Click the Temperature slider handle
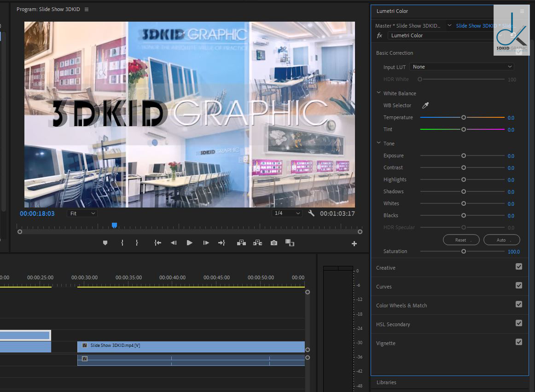Viewport: 535px width, 392px height. (x=463, y=117)
